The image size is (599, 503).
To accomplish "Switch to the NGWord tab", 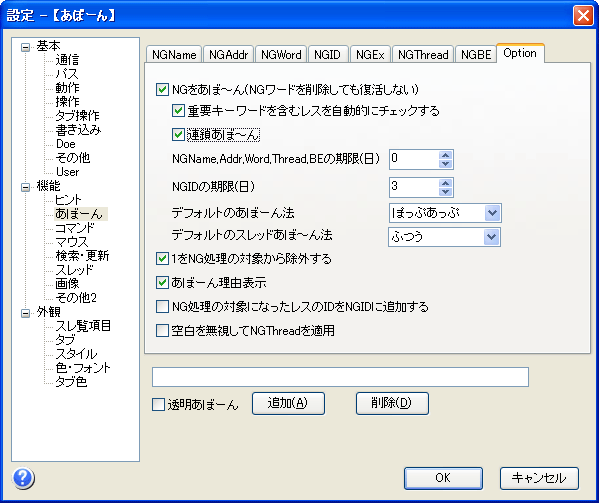I will [x=281, y=55].
